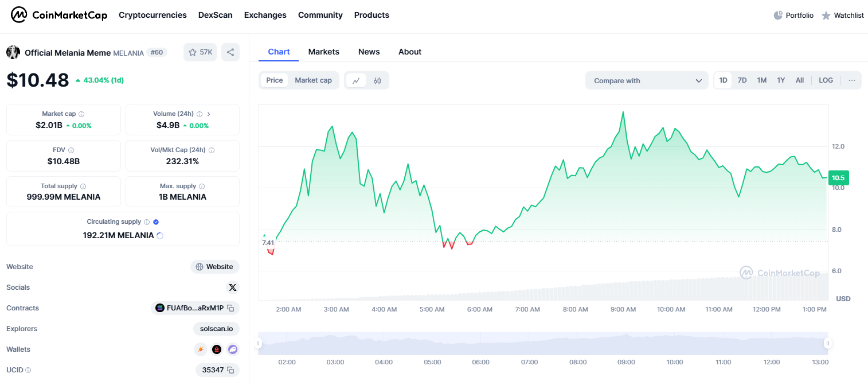Image resolution: width=868 pixels, height=385 pixels.
Task: Copy the contract address FUAfBo...aRxM1P
Action: pyautogui.click(x=230, y=308)
